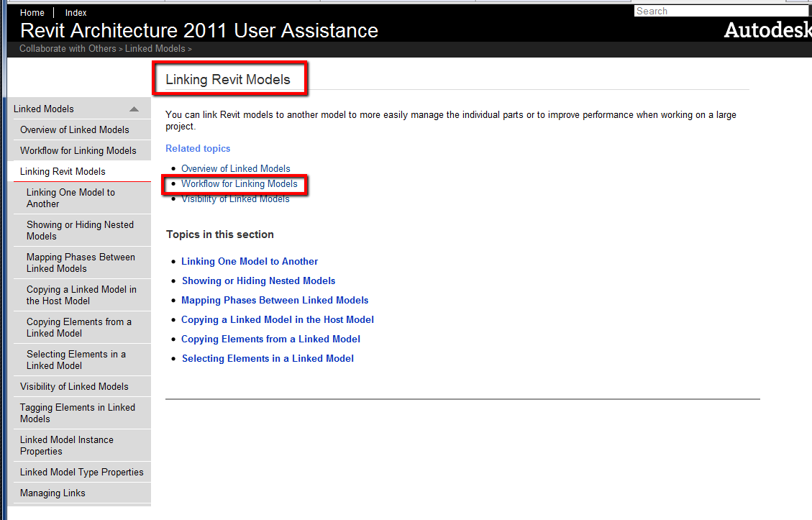Screen dimensions: 812x520
Task: Open Showing or Hiding Nested Models sidebar item
Action: (81, 230)
